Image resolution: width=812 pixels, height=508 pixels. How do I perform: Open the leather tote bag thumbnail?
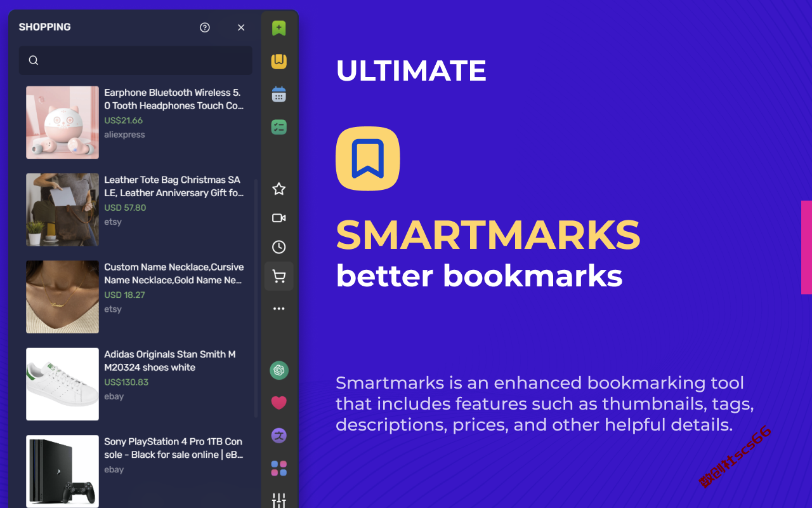coord(62,210)
